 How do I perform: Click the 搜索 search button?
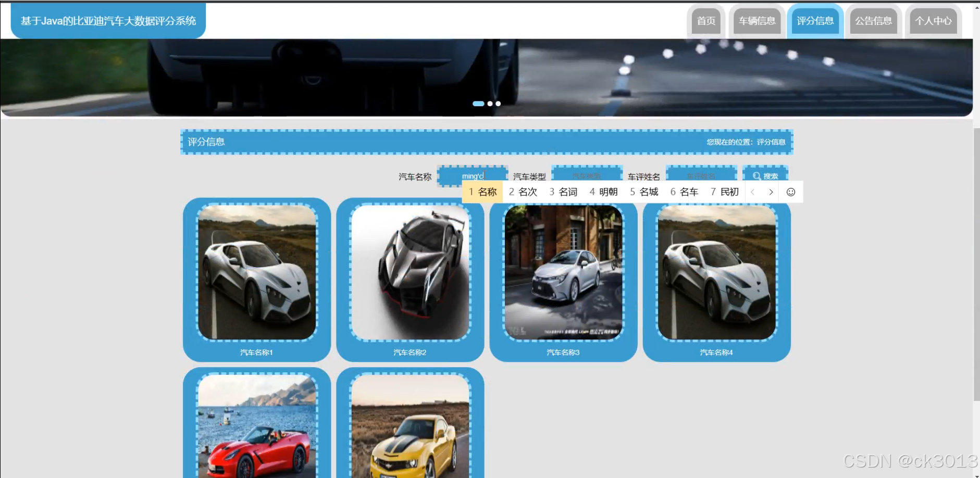765,176
